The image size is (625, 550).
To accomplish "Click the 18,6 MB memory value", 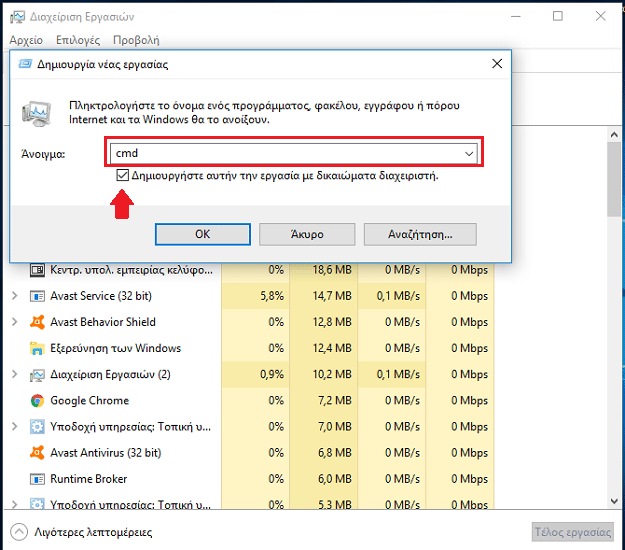I will click(x=332, y=270).
